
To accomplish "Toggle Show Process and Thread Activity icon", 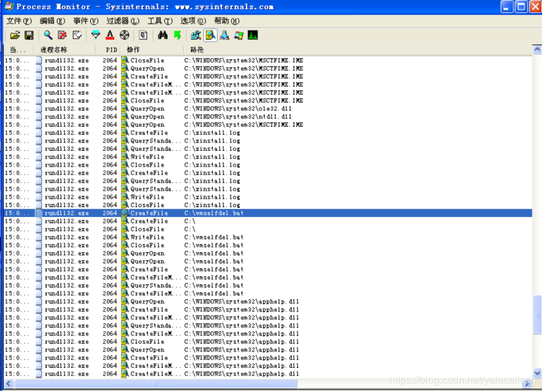I will coord(238,35).
